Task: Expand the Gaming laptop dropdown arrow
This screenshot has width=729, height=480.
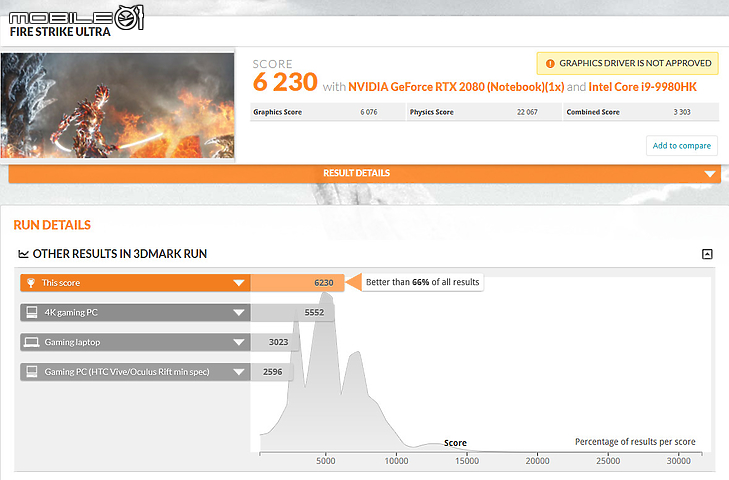Action: (239, 342)
